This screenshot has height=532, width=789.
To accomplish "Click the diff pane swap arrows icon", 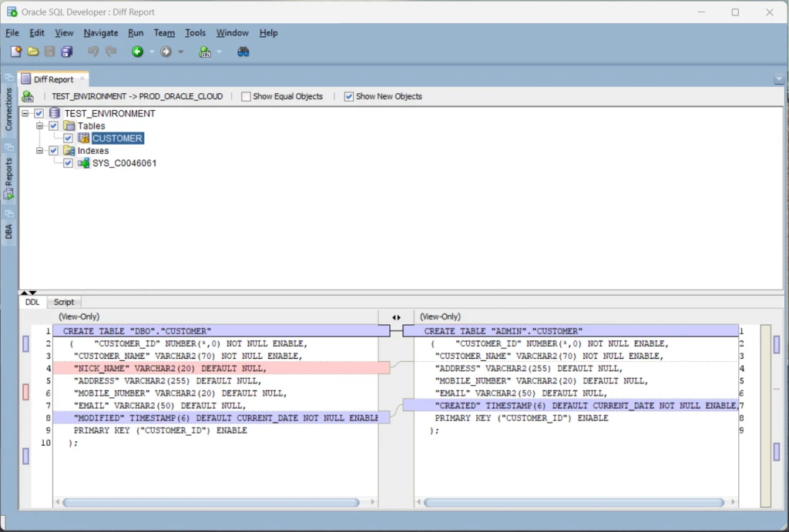I will click(x=397, y=317).
